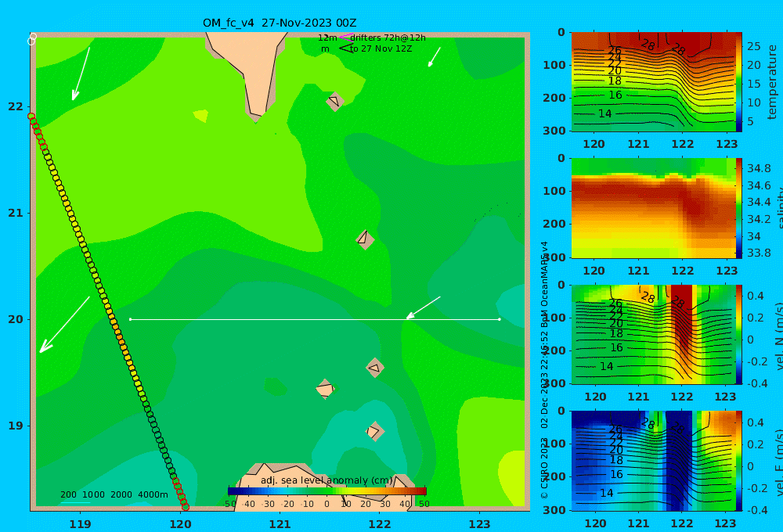Click the white current arrow crossing the transect line

[424, 307]
